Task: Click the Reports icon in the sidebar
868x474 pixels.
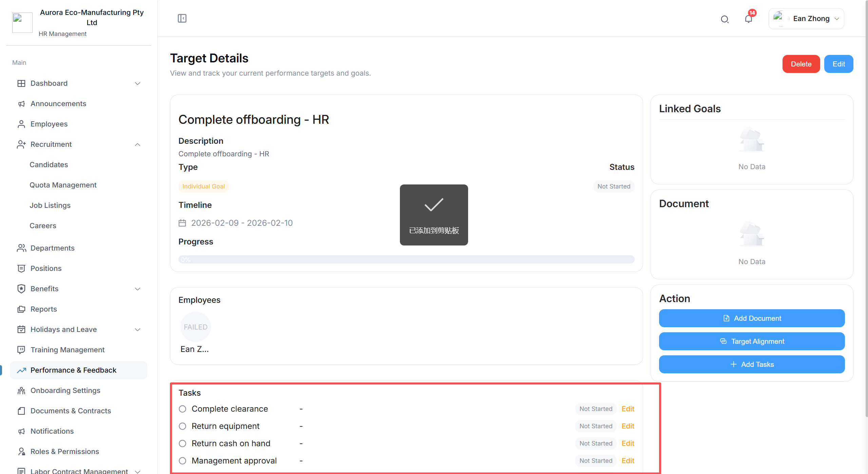Action: (x=21, y=309)
